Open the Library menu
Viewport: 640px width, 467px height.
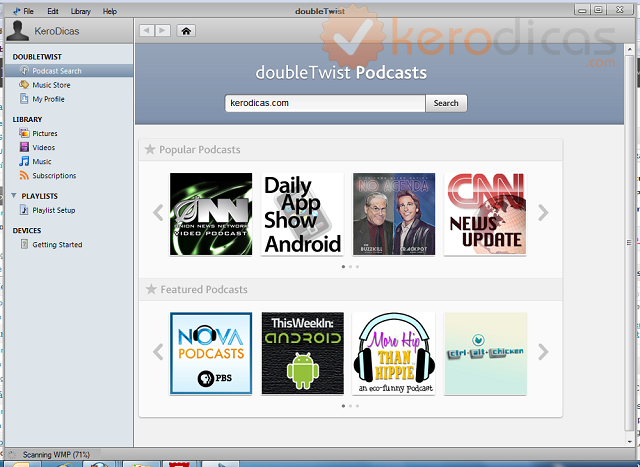(x=80, y=11)
